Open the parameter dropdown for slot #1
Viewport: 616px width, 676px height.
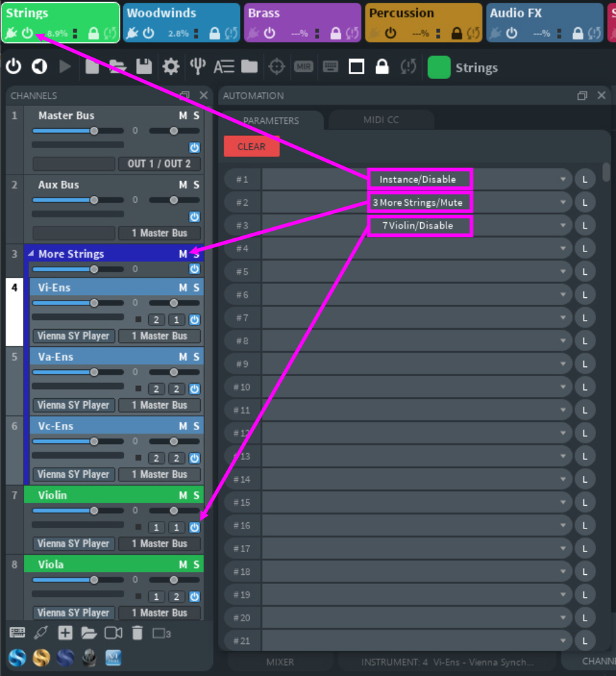click(x=563, y=179)
